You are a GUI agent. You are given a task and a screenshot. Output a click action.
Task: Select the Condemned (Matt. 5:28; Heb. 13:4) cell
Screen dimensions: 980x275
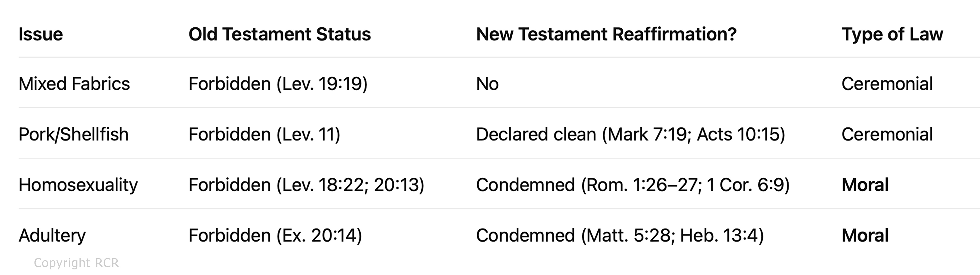tap(620, 235)
